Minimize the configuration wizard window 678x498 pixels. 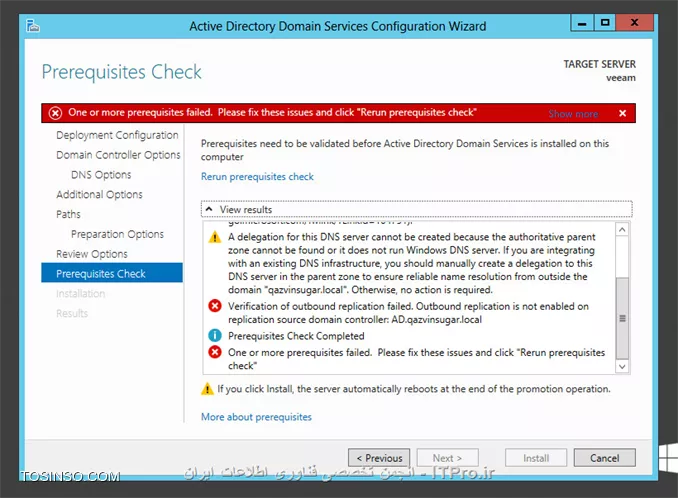pyautogui.click(x=582, y=23)
